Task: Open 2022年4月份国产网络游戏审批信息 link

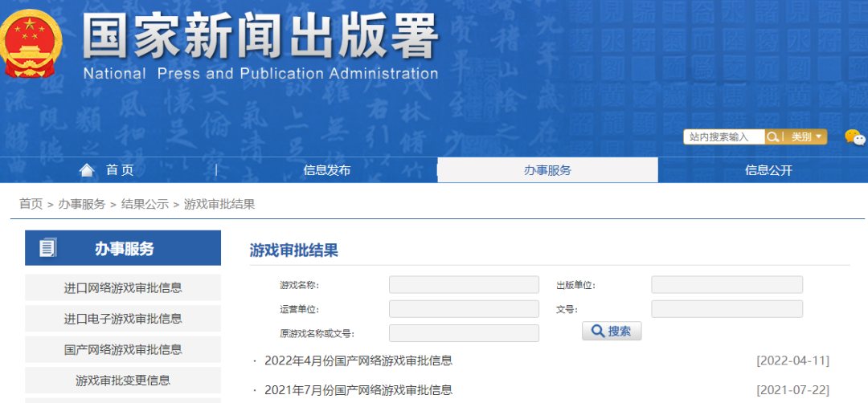Action: point(358,361)
